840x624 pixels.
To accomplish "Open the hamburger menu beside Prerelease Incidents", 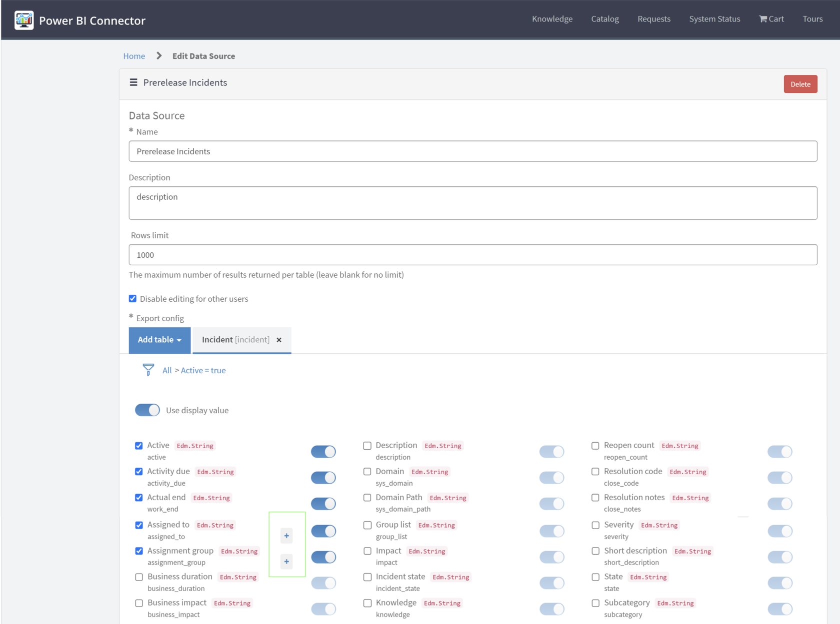I will coord(133,82).
